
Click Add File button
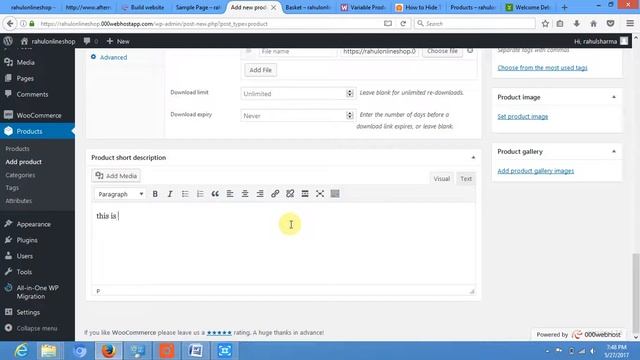[x=260, y=70]
